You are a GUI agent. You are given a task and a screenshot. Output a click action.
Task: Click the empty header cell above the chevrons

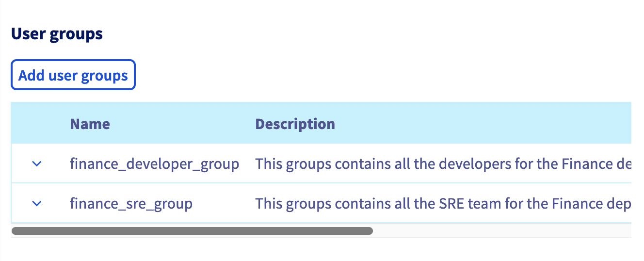pos(36,124)
